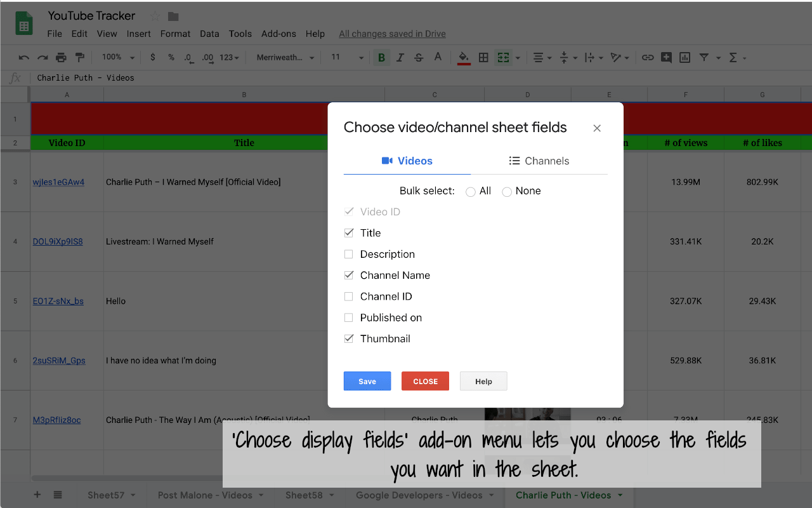The image size is (812, 508).
Task: Open the move-to-folder icon
Action: click(x=173, y=17)
